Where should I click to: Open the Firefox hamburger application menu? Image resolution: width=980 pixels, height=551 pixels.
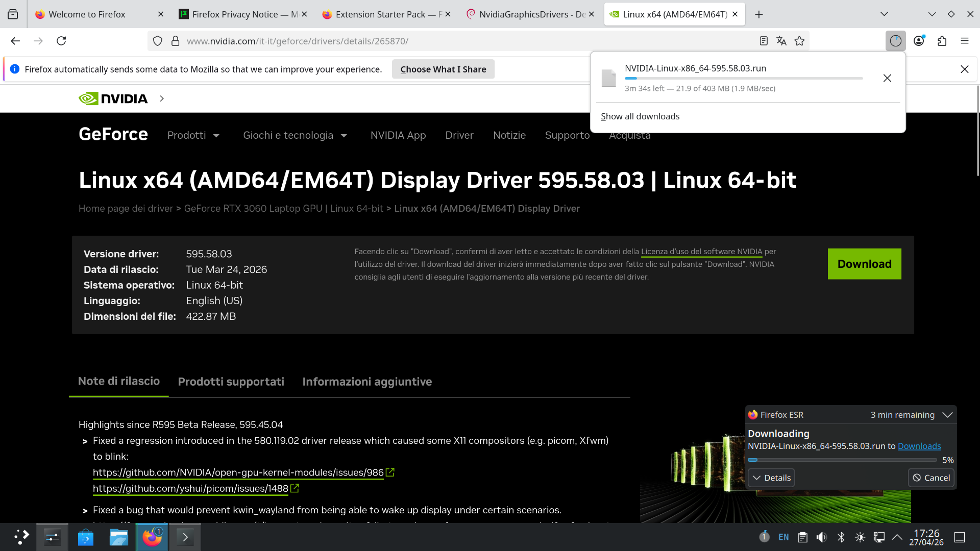tap(965, 41)
